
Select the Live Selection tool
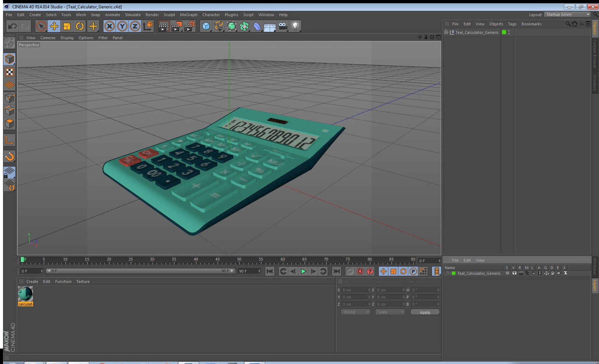click(41, 26)
